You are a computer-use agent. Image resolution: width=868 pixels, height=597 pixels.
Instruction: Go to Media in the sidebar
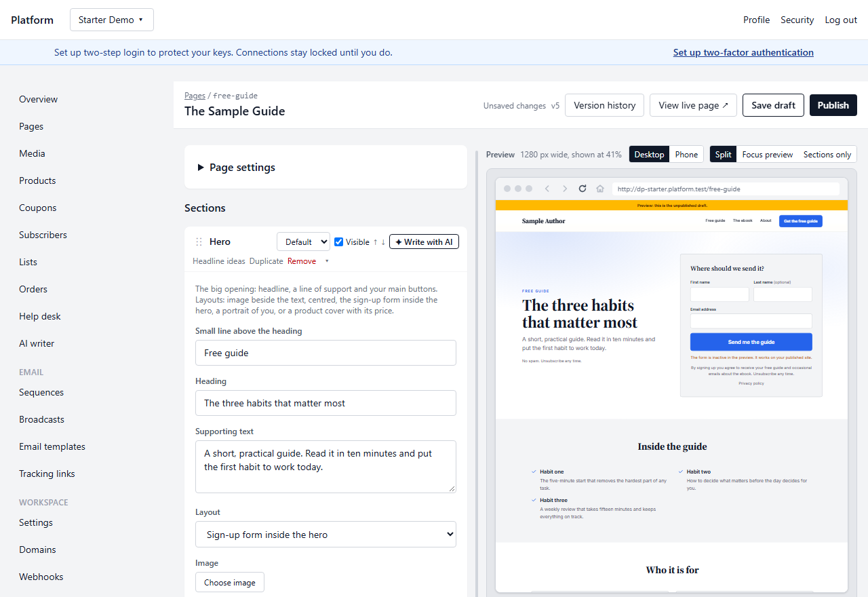coord(32,153)
